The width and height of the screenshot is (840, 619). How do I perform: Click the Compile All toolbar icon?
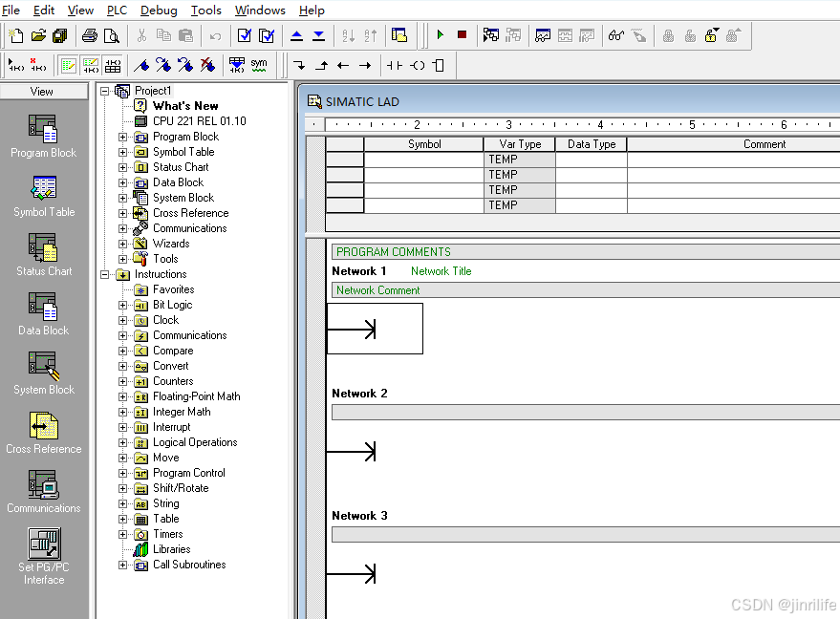click(x=267, y=36)
